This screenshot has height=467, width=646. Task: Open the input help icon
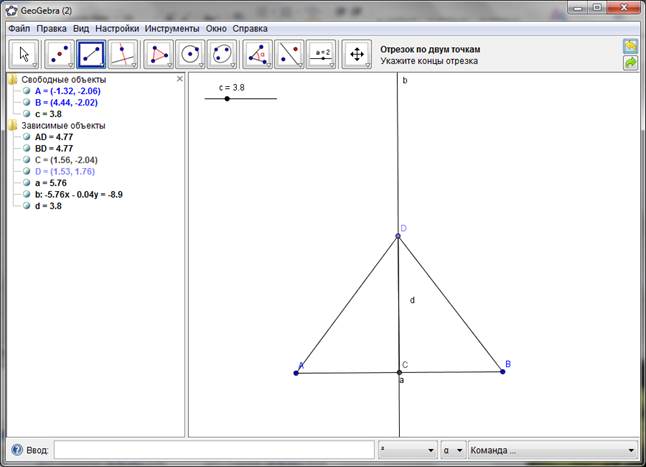17,450
